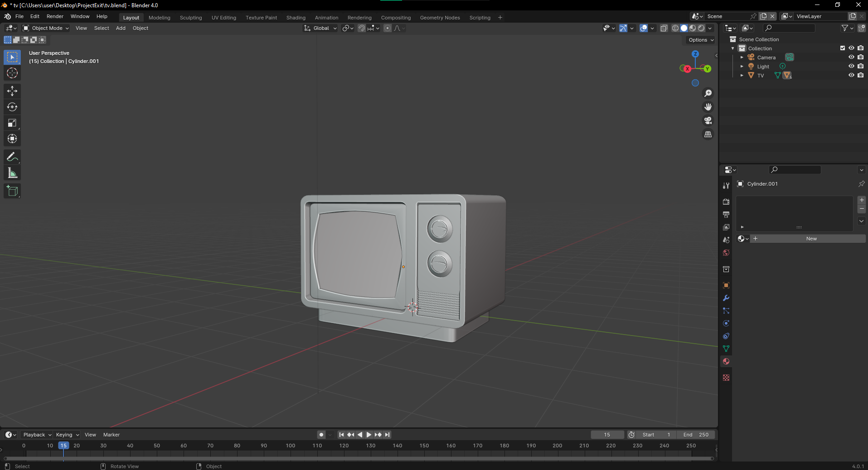This screenshot has width=868, height=470.
Task: Open the Output properties tab
Action: [726, 214]
